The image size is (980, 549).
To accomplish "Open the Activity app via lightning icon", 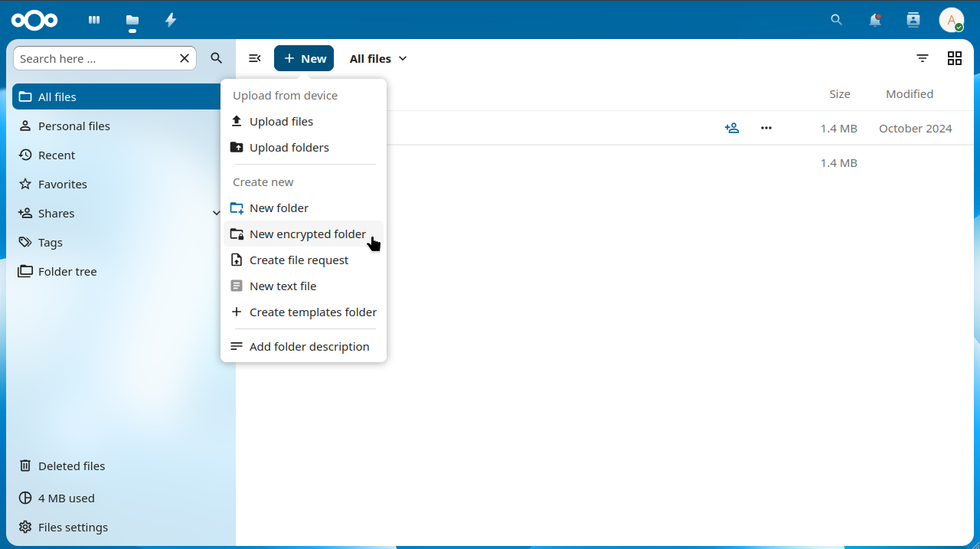I will click(x=171, y=20).
